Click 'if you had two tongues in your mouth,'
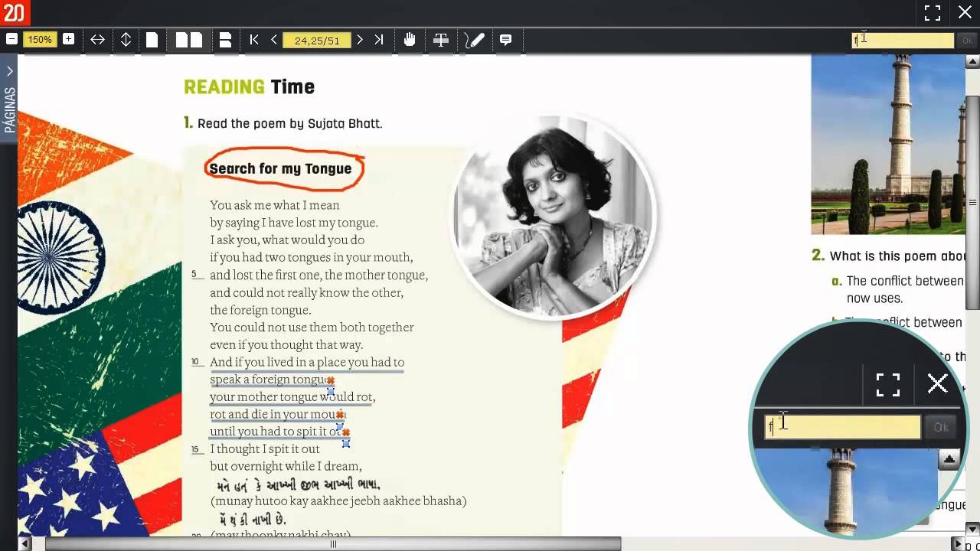The height and width of the screenshot is (551, 980). click(312, 258)
